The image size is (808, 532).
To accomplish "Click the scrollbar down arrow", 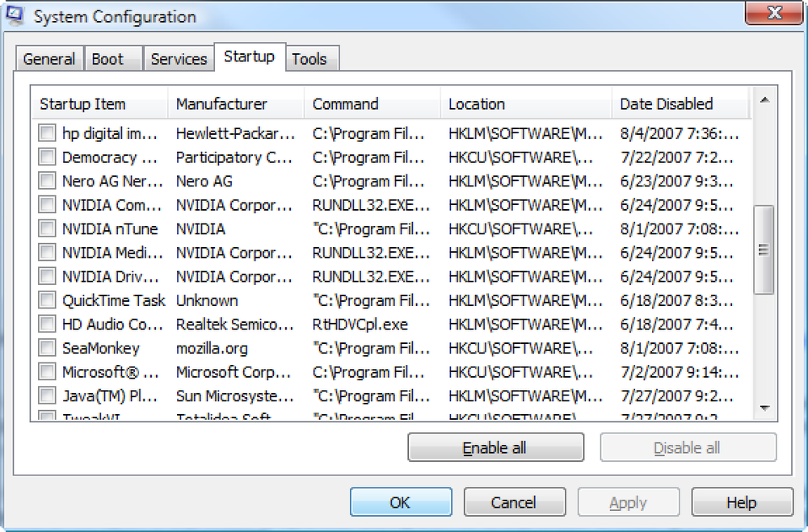I will pos(764,408).
